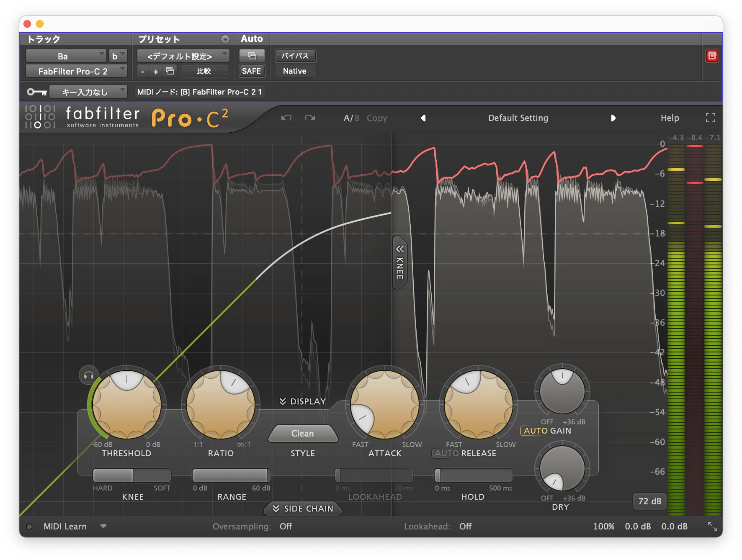Click the MIDI Learn indicator dot

tap(29, 527)
